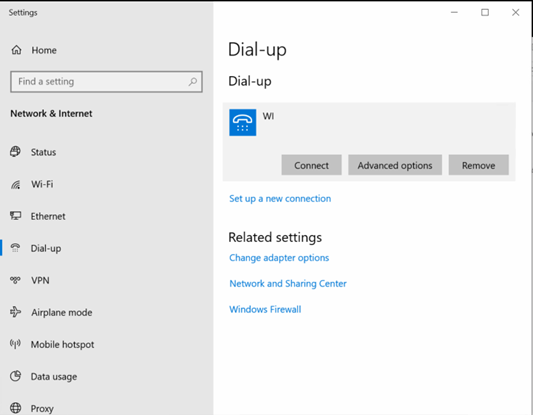Image resolution: width=533 pixels, height=415 pixels.
Task: Open the Mobile hotspot settings page
Action: (x=63, y=344)
